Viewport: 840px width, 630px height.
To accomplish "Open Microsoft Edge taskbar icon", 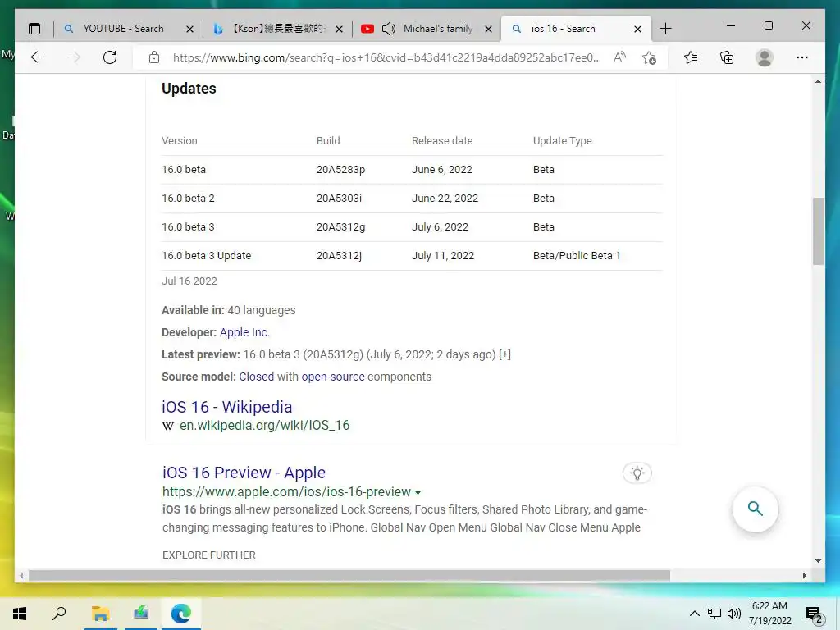I will click(181, 614).
